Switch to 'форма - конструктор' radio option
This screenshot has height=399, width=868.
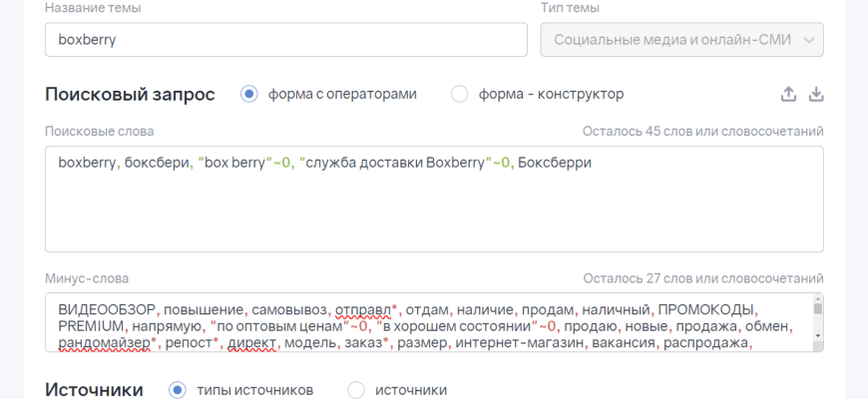click(x=459, y=94)
